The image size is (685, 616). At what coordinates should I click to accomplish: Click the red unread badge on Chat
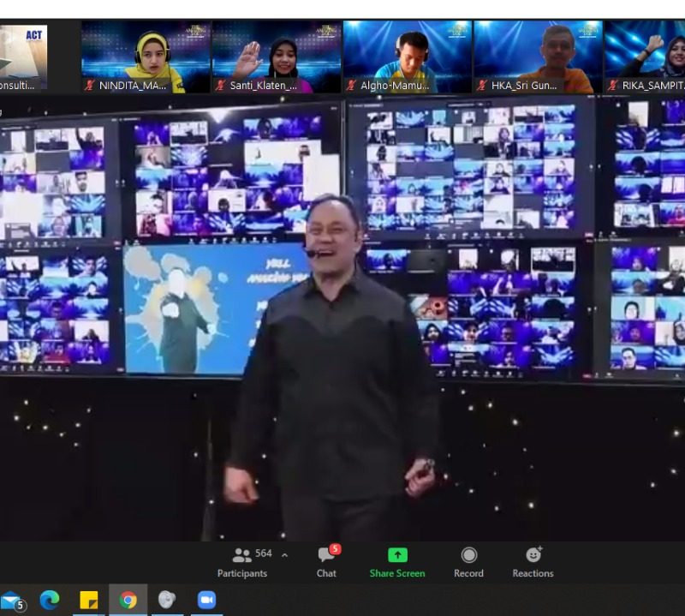(335, 549)
